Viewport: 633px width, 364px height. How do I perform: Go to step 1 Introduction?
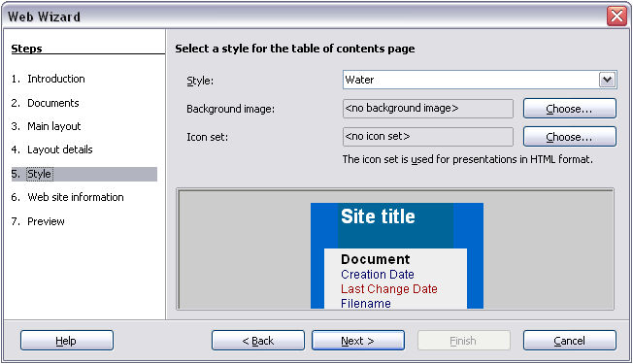[x=48, y=79]
